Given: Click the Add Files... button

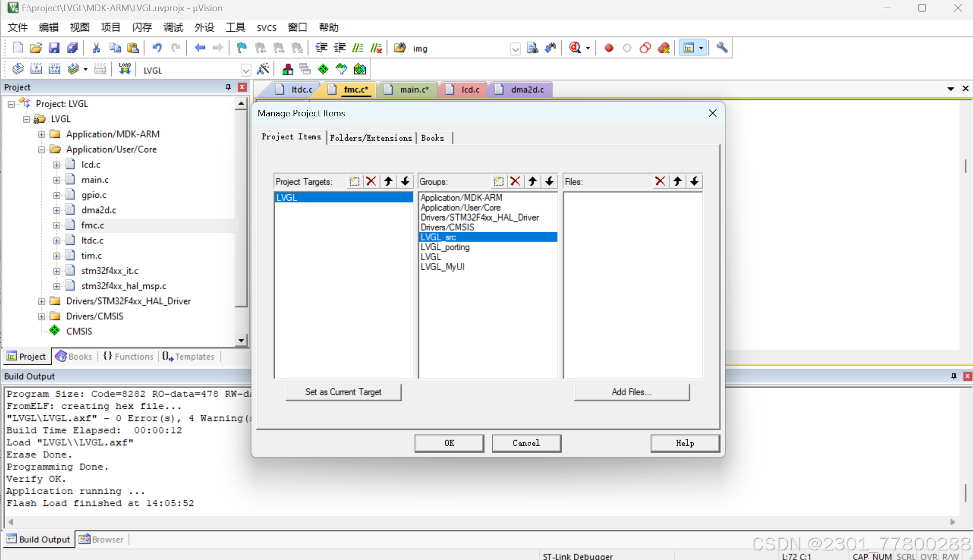Looking at the screenshot, I should [x=631, y=392].
